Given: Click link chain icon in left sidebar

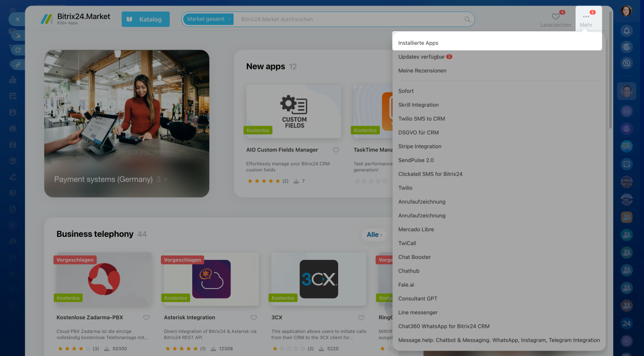Looking at the screenshot, I should (18, 64).
